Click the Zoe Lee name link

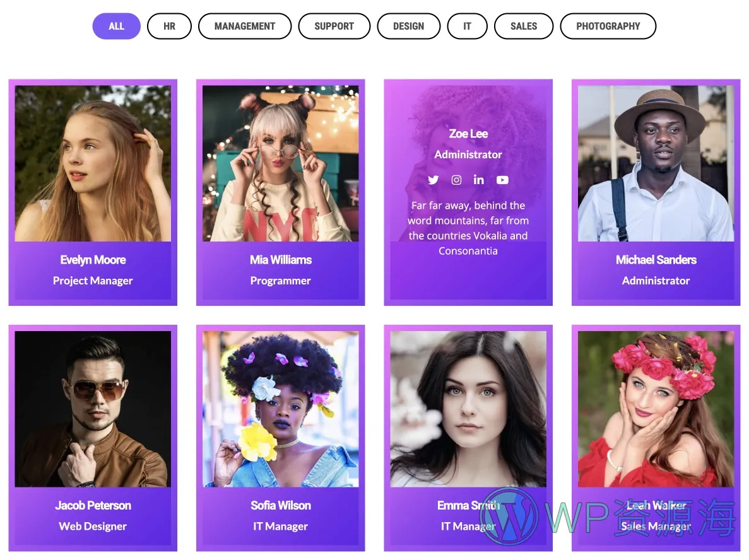pos(468,134)
